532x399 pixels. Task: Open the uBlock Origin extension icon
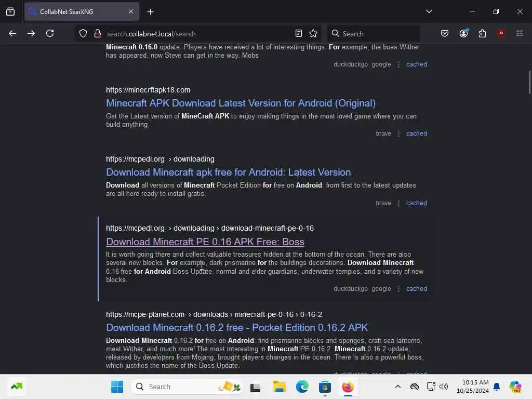coord(501,33)
